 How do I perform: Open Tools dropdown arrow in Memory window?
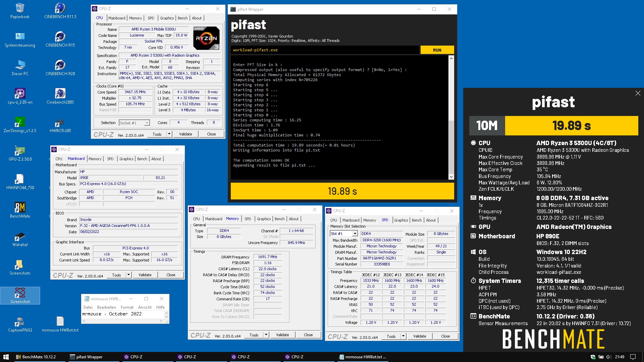(x=266, y=335)
